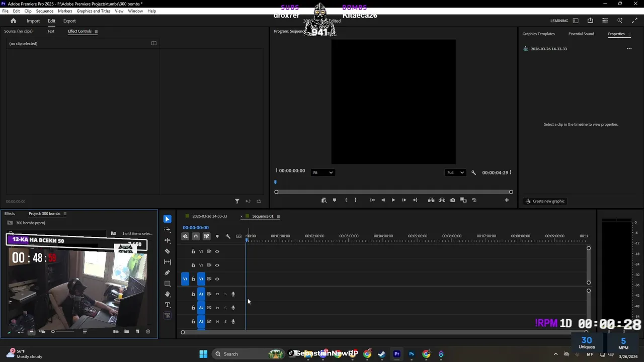Image resolution: width=644 pixels, height=362 pixels.
Task: Open Effect Controls panel menu
Action: tap(96, 31)
